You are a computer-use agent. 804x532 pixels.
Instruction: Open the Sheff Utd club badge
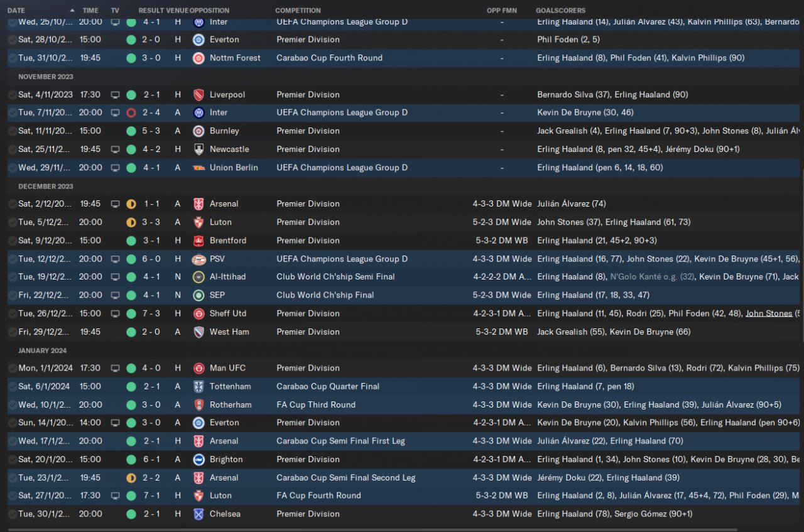[198, 313]
